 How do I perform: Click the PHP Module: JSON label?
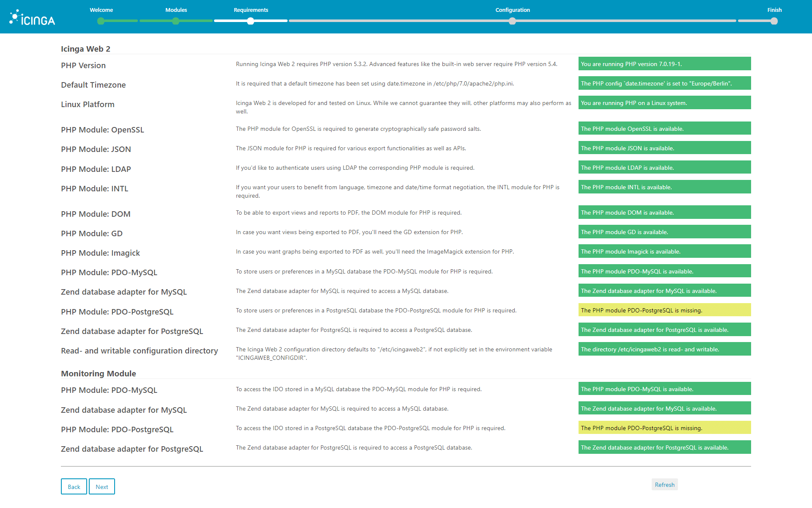pos(96,149)
